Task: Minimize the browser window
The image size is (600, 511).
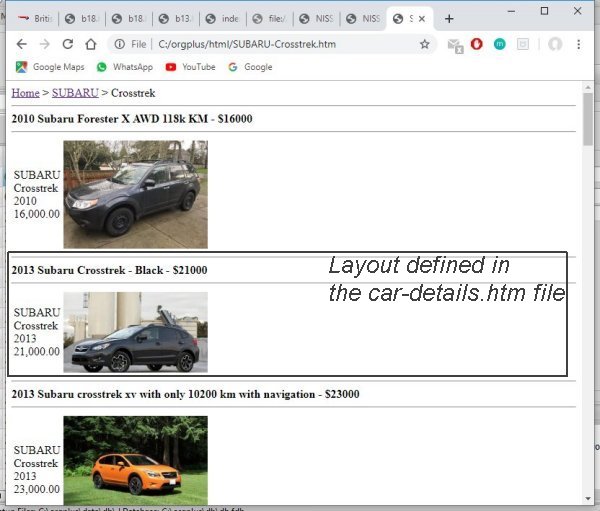Action: pos(511,11)
